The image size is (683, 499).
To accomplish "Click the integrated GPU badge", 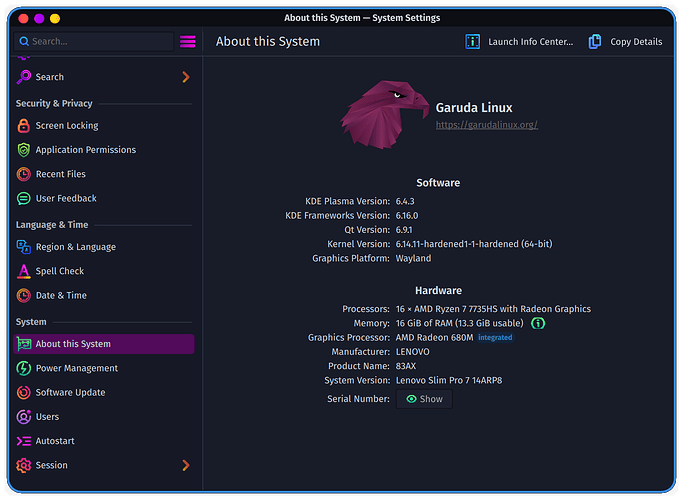I will pyautogui.click(x=495, y=338).
